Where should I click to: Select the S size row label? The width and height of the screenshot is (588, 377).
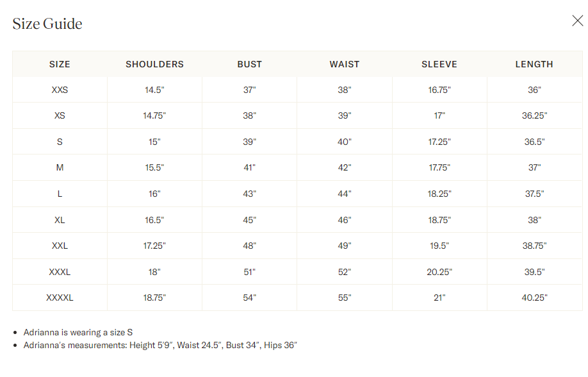60,142
